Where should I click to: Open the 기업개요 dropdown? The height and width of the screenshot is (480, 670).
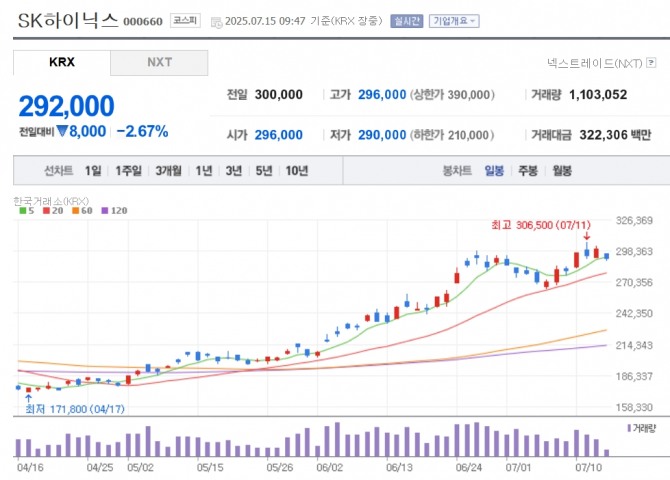click(x=454, y=21)
